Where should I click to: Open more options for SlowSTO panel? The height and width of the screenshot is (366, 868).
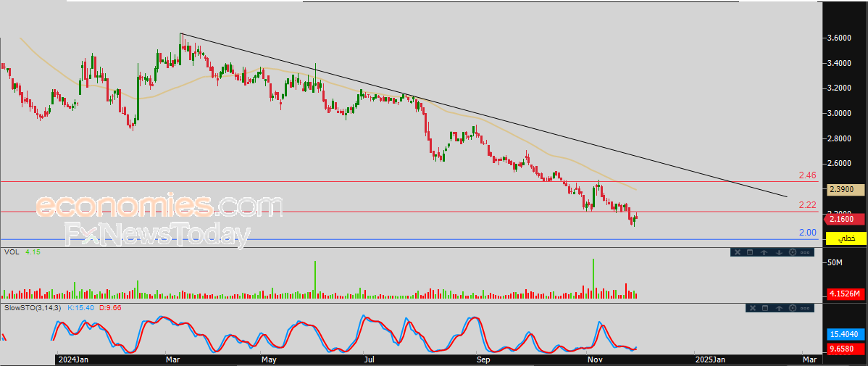[x=805, y=308]
